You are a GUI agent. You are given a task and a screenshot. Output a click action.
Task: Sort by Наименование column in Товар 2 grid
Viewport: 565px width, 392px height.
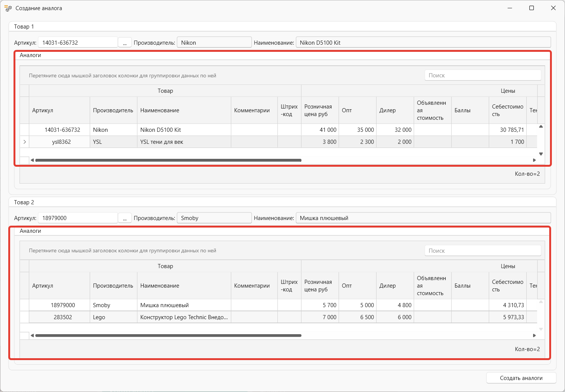pyautogui.click(x=184, y=285)
